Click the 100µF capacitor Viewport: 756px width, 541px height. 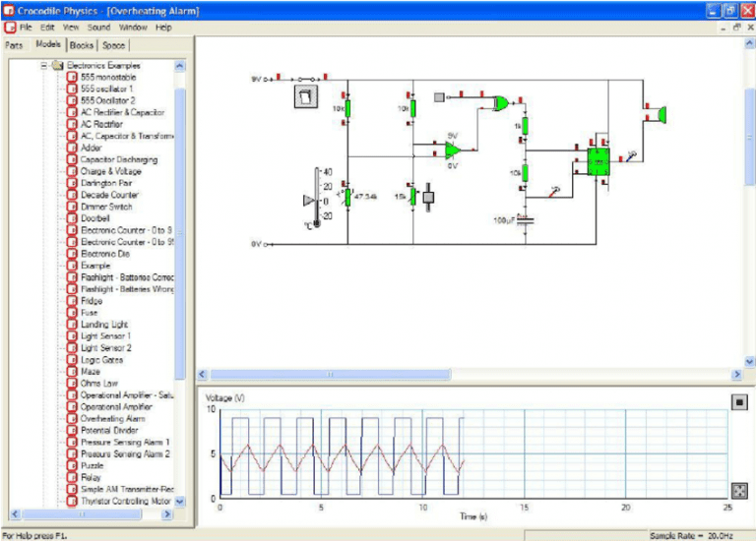tap(526, 220)
